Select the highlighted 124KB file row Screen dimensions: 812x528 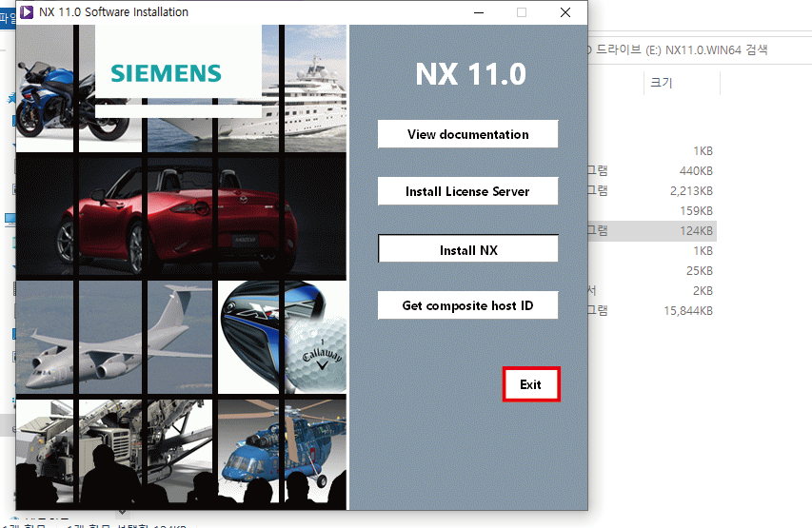[x=652, y=231]
